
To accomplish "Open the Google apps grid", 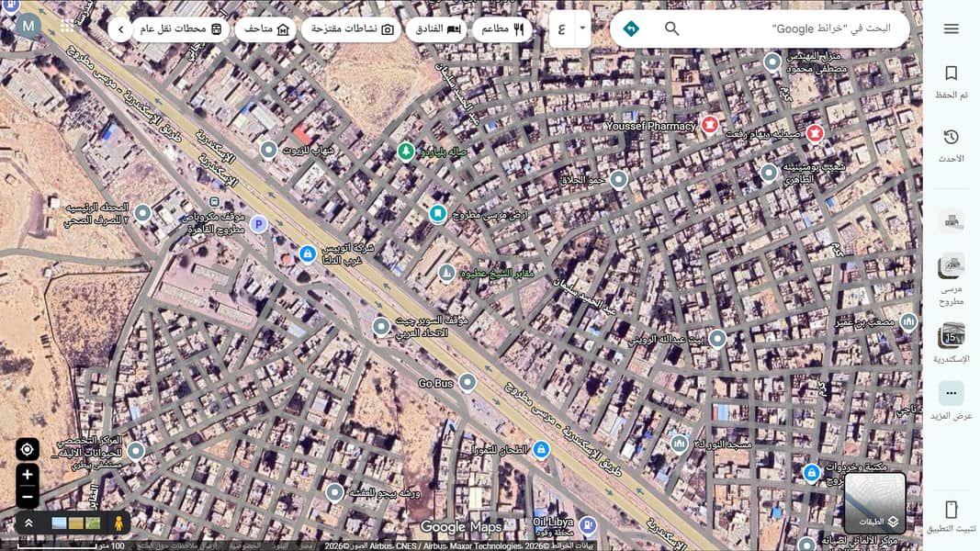I will click(67, 27).
